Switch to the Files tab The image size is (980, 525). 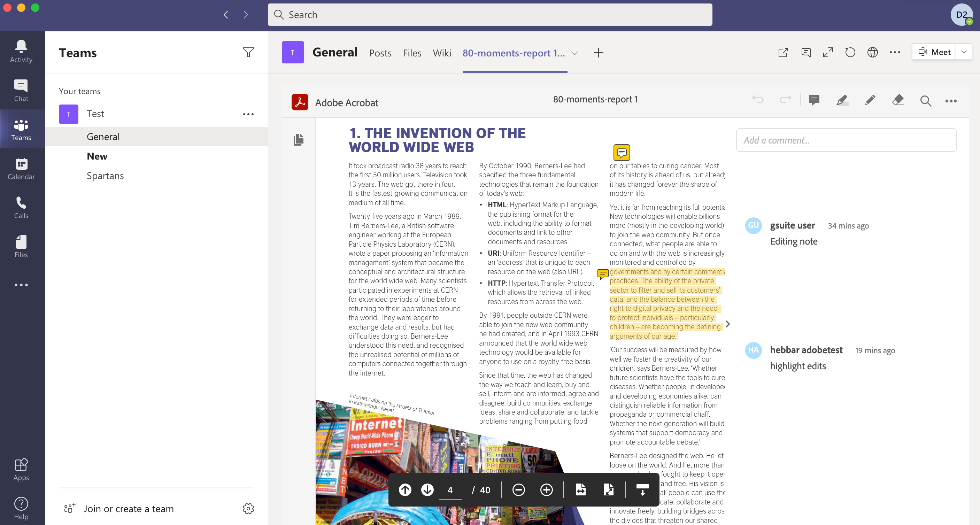[412, 53]
